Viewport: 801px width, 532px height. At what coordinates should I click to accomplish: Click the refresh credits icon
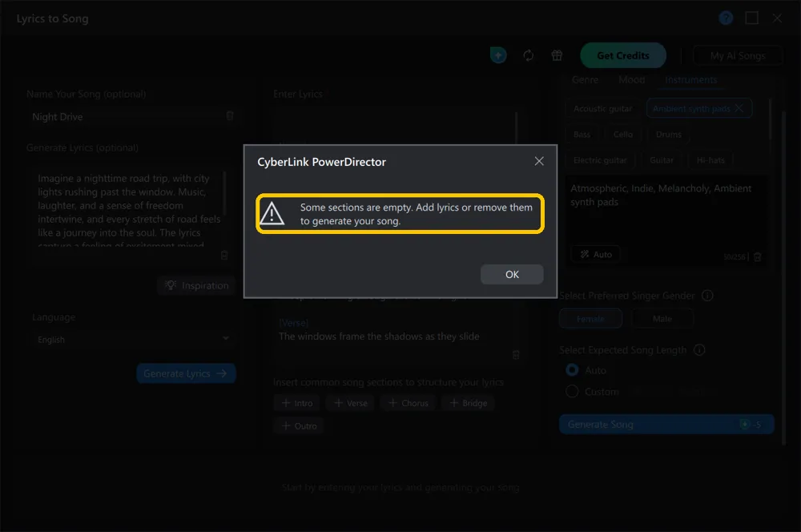(528, 55)
